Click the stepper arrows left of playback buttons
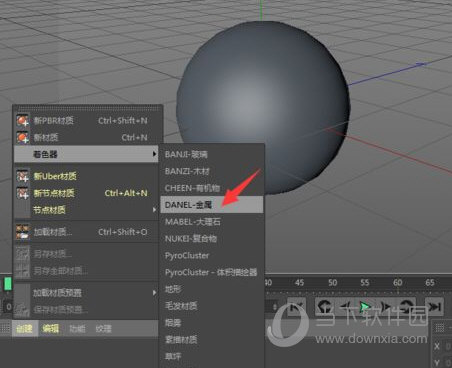 [275, 307]
